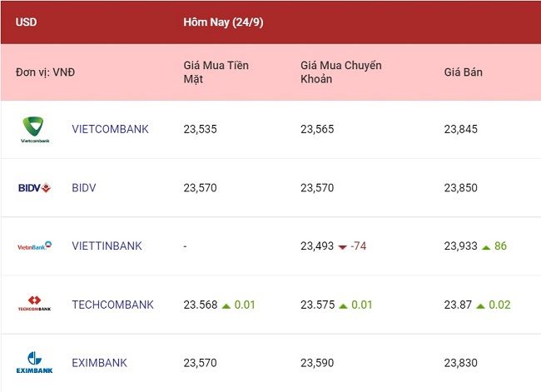Click the Vietcombank logo icon

34,130
